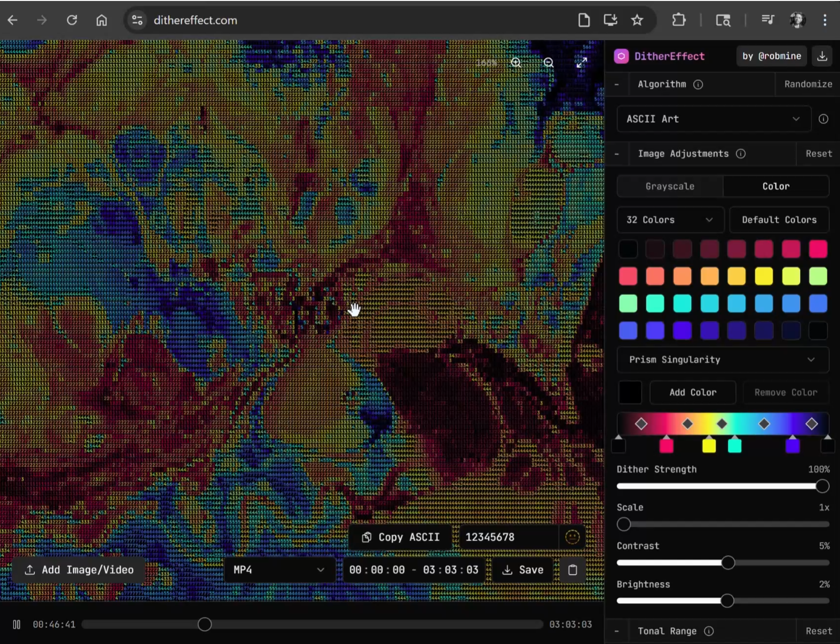Open info icon next to ASCII Art dropdown
The height and width of the screenshot is (644, 840).
pyautogui.click(x=823, y=119)
